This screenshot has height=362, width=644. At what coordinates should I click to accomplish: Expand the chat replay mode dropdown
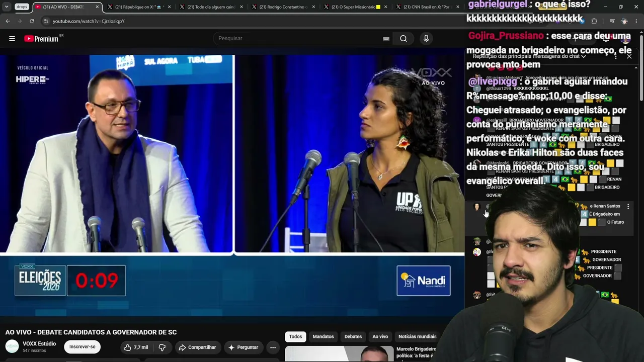pyautogui.click(x=529, y=56)
